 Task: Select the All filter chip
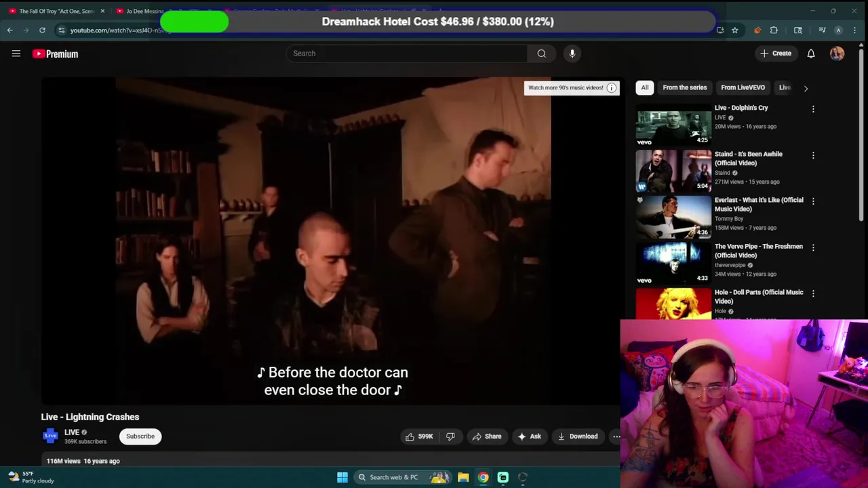[x=645, y=87]
